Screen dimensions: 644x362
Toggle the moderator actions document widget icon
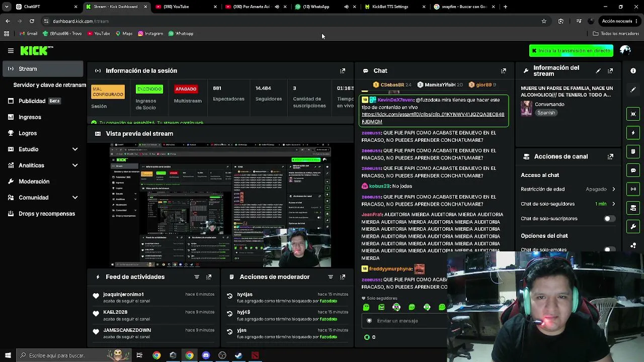click(x=633, y=151)
